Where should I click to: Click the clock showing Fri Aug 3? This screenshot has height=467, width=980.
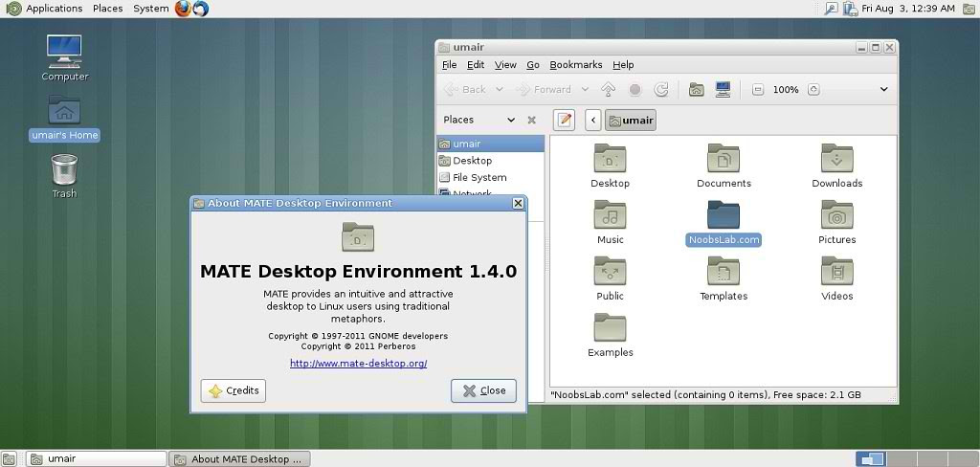908,8
